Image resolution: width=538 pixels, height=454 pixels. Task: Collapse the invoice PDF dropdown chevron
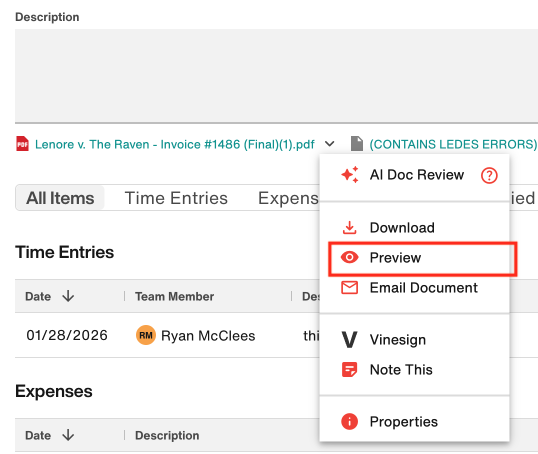tap(329, 143)
